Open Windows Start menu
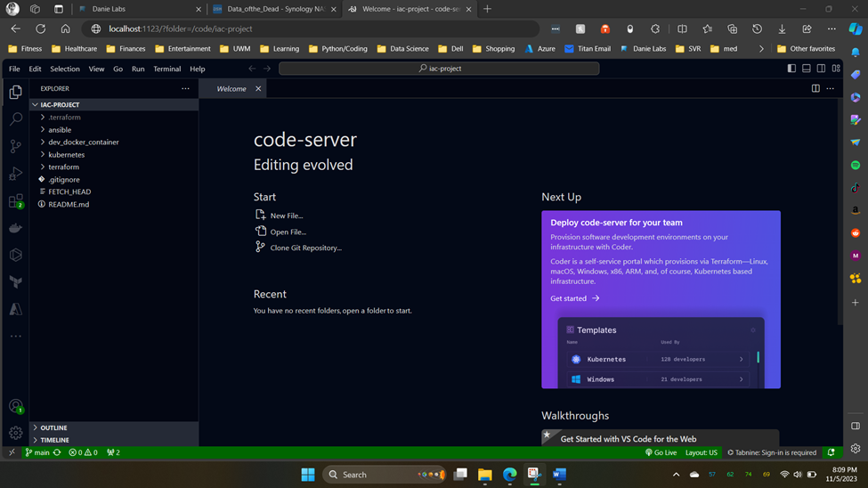The width and height of the screenshot is (868, 488). coord(308,475)
